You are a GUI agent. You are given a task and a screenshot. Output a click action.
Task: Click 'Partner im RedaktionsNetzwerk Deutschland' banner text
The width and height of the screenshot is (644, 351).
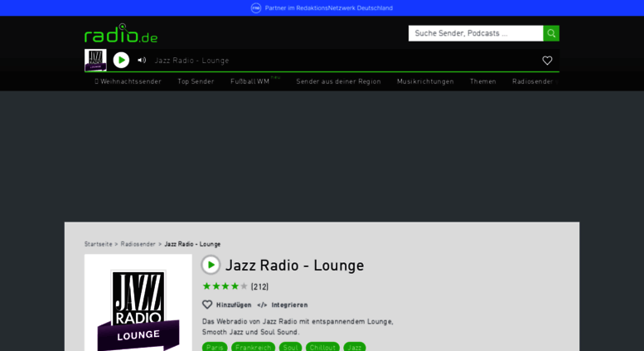329,7
